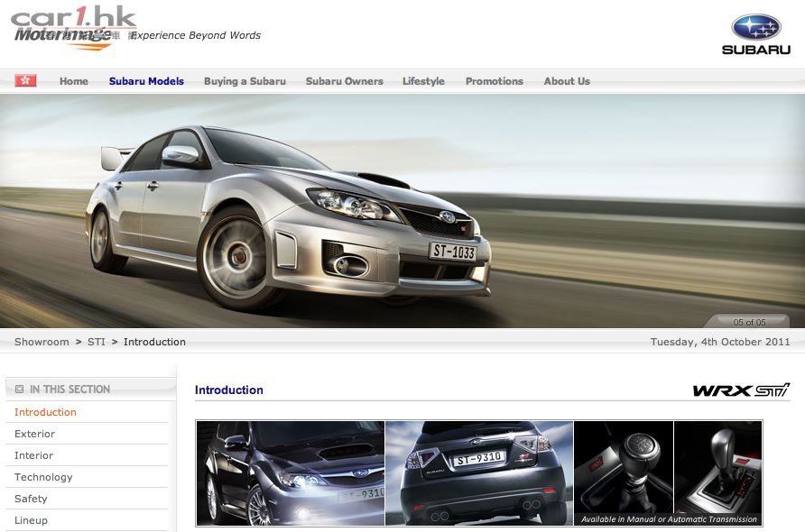
Task: Collapse the IN THIS SECTION box icon
Action: (20, 390)
